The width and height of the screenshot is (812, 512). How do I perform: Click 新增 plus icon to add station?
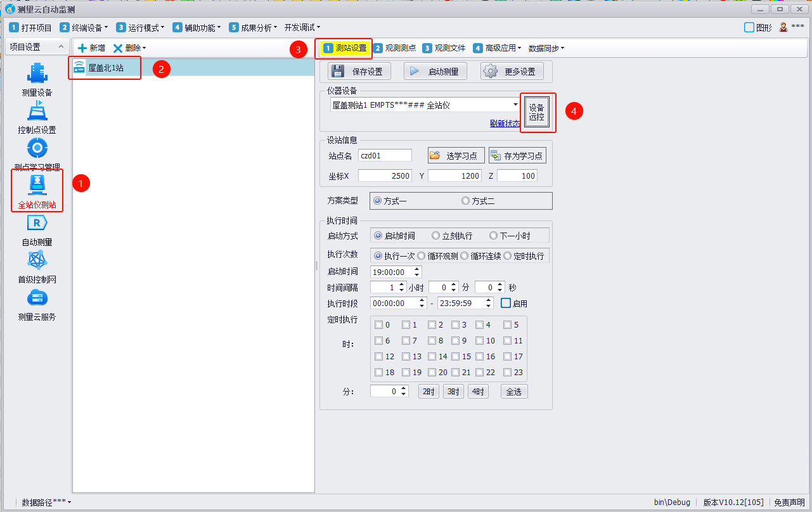82,48
